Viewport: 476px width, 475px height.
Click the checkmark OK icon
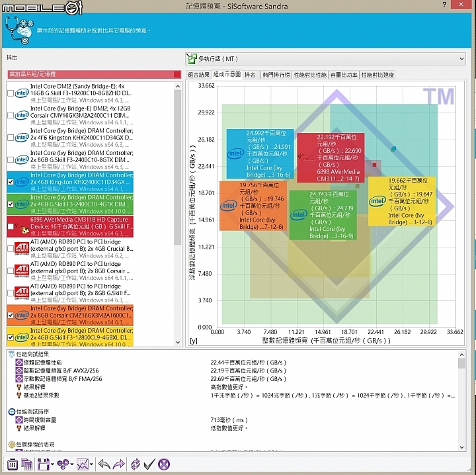pyautogui.click(x=149, y=464)
